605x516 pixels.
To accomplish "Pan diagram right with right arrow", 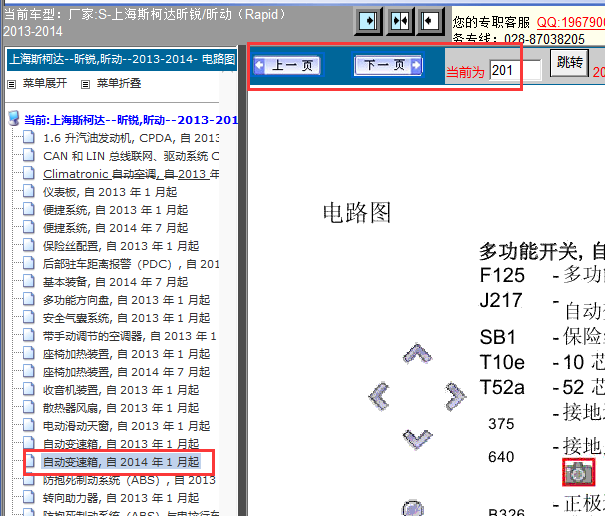I will [456, 396].
